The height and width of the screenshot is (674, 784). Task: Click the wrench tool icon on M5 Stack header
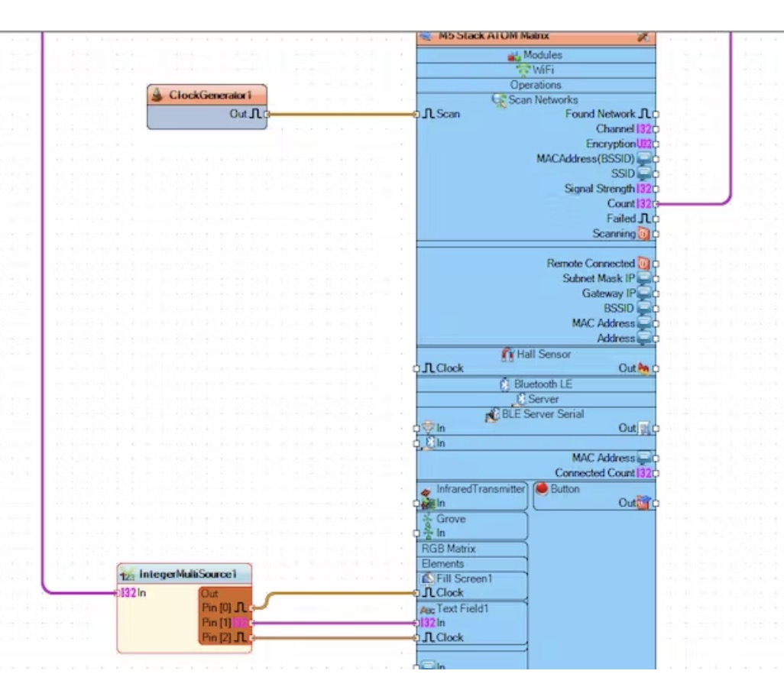[643, 37]
